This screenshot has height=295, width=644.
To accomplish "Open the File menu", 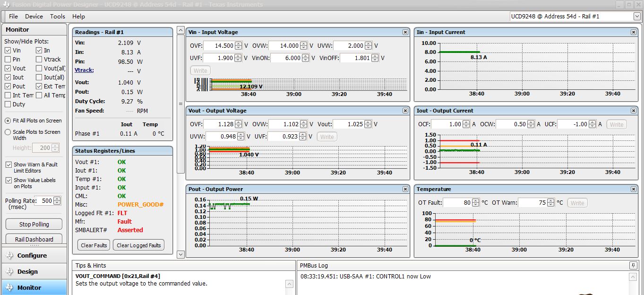I will (13, 16).
